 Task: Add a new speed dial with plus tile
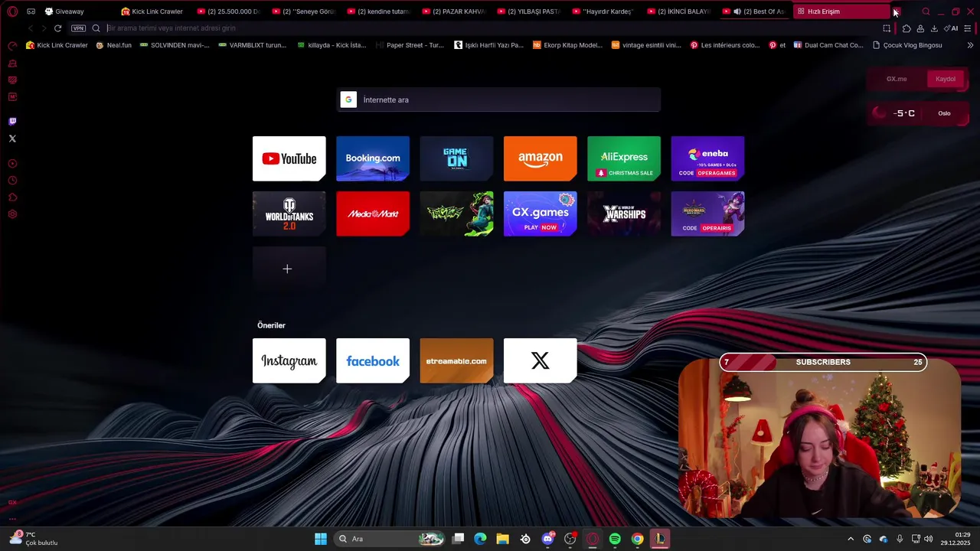click(x=289, y=269)
